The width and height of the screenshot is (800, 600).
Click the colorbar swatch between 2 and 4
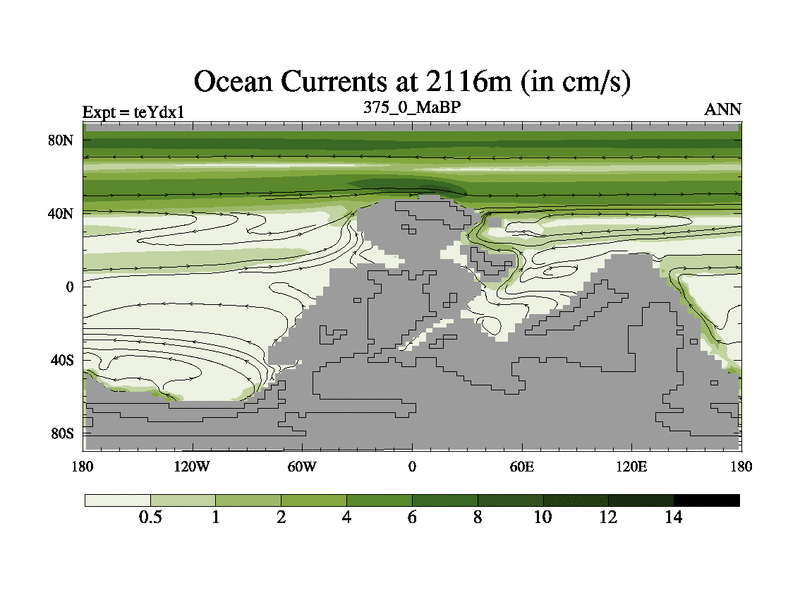pyautogui.click(x=314, y=499)
